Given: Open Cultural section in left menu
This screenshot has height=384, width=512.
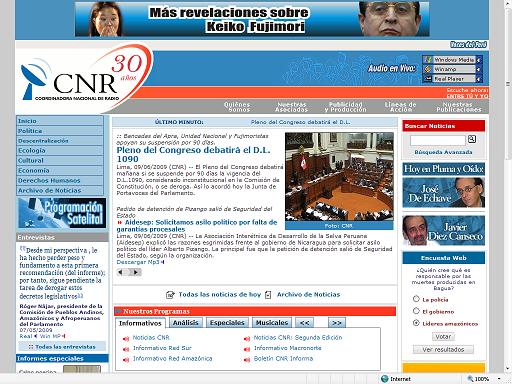Looking at the screenshot, I should coord(60,160).
